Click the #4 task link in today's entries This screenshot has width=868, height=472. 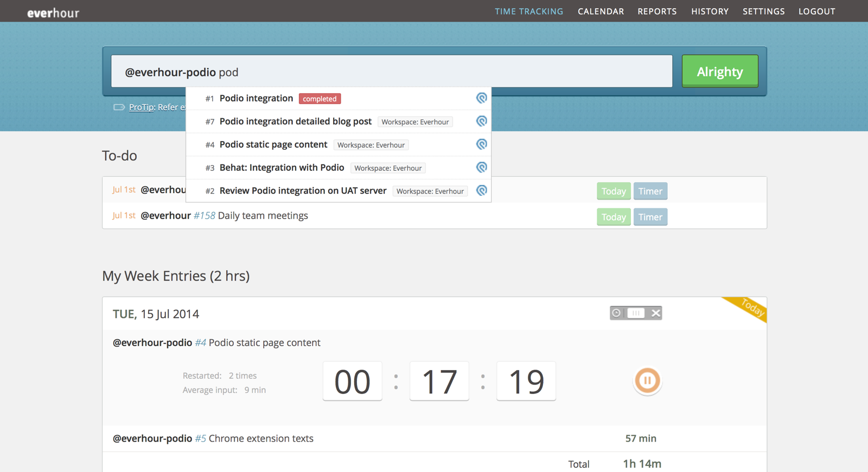pos(201,342)
